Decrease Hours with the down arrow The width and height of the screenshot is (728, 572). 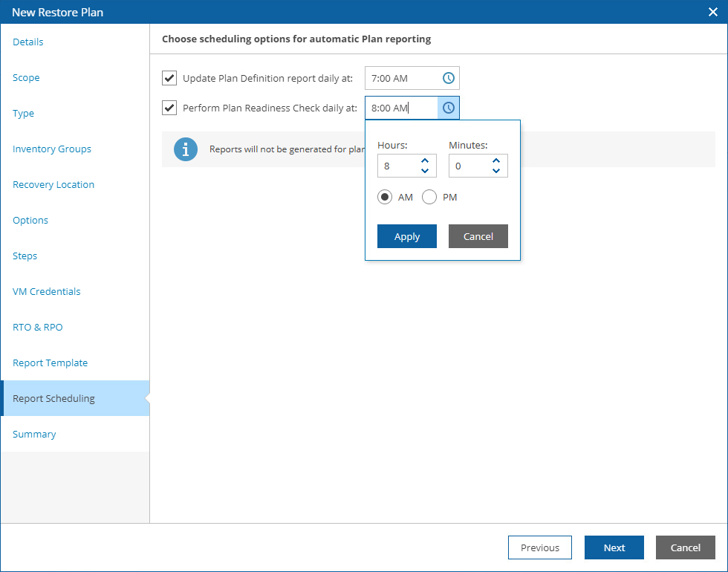tap(425, 171)
